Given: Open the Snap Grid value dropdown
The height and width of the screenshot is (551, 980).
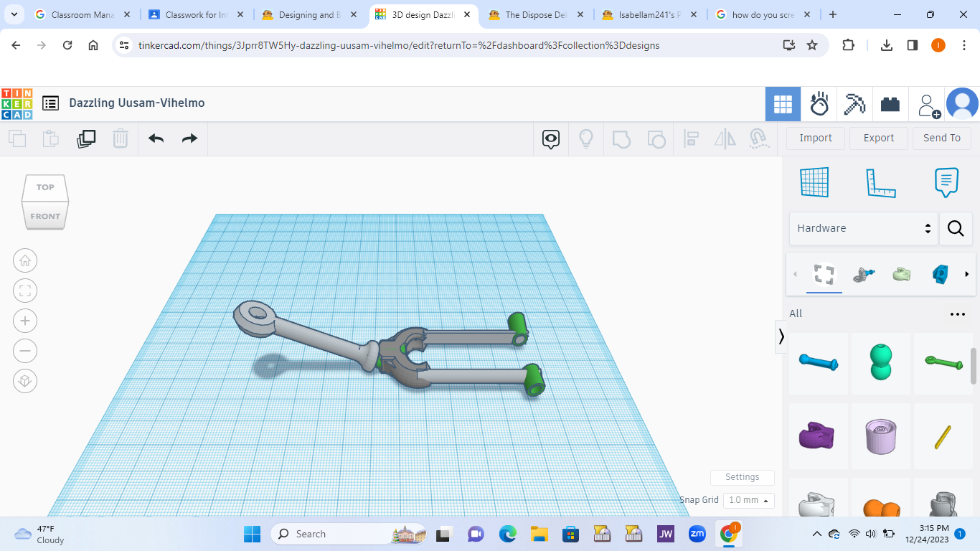Looking at the screenshot, I should coord(748,500).
